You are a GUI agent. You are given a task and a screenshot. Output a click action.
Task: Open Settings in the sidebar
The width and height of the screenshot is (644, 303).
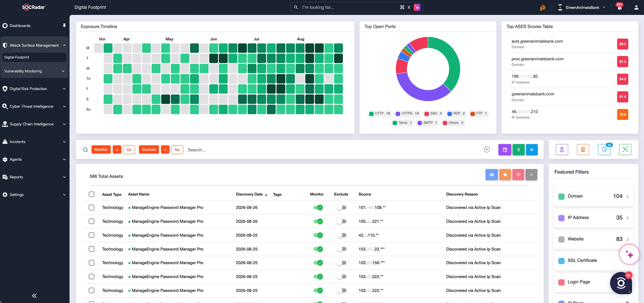[34, 195]
